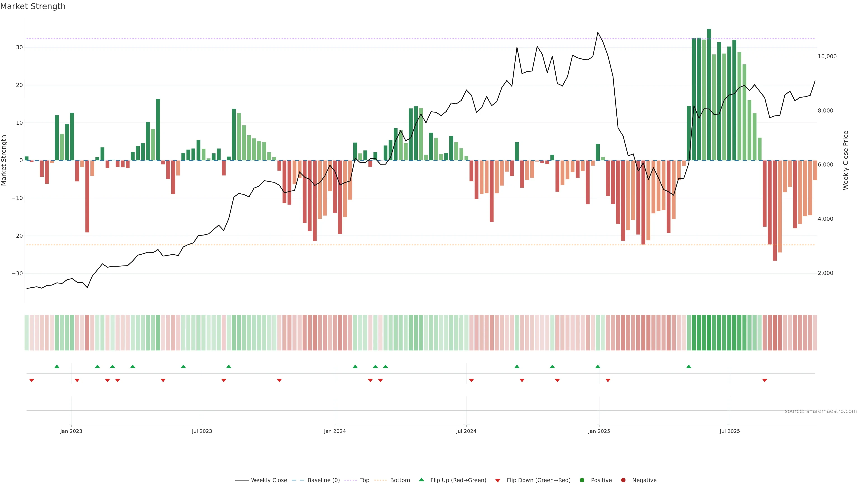Click the Weekly Close Price axis title
Viewport: 868px width, 488px height.
pyautogui.click(x=846, y=160)
